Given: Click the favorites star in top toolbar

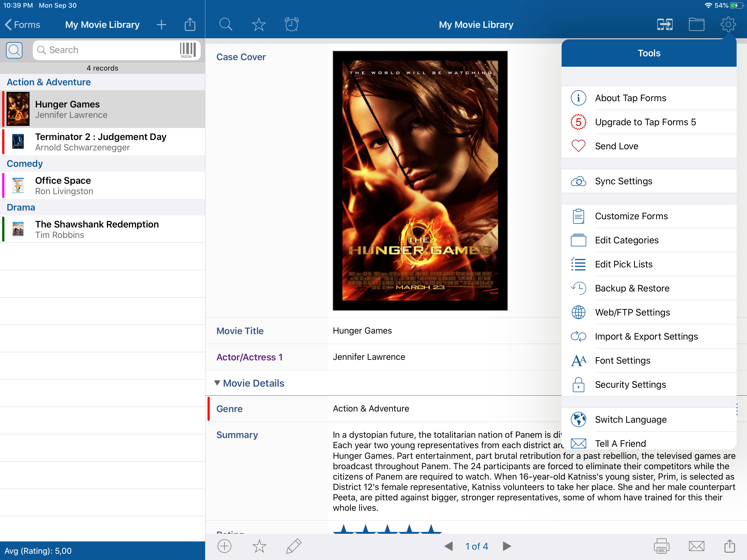Looking at the screenshot, I should (x=259, y=24).
